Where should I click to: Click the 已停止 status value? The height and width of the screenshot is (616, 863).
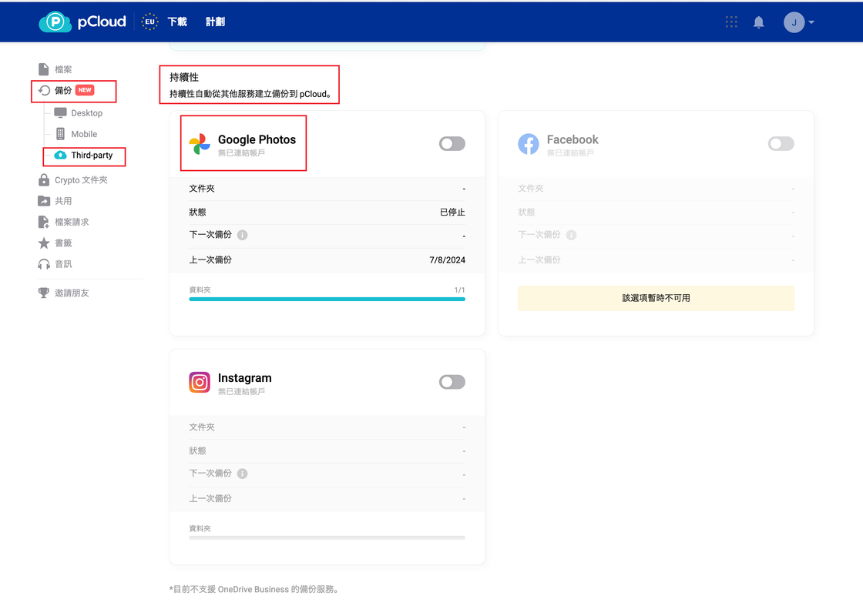[x=452, y=213]
